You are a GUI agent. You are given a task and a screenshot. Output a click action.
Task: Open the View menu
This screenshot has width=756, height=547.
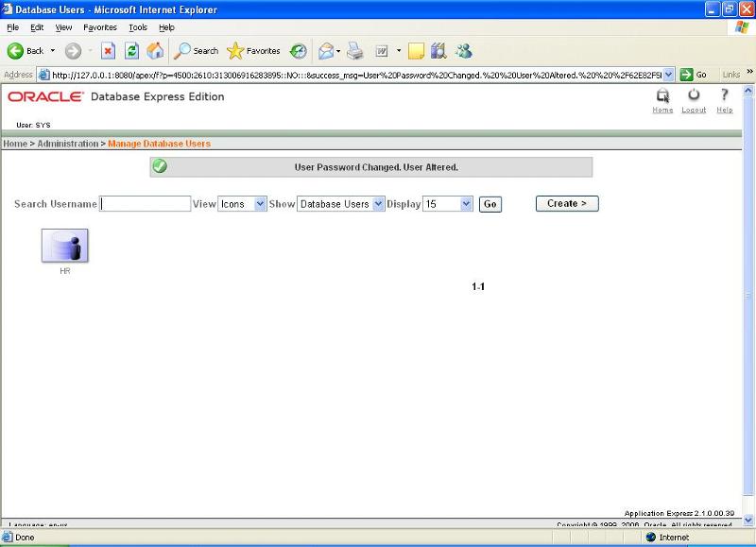[63, 27]
